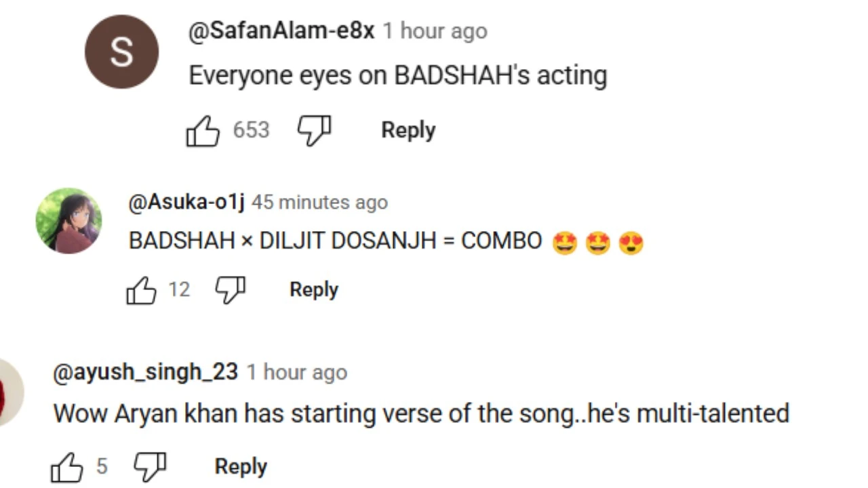Dislike the comment by @ayush_singh_23
868x488 pixels.
click(x=149, y=467)
